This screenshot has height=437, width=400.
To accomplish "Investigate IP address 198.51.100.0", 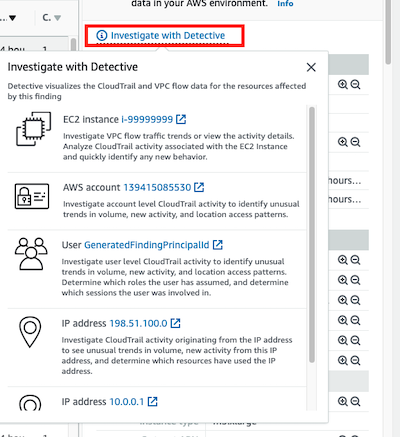I will (138, 323).
